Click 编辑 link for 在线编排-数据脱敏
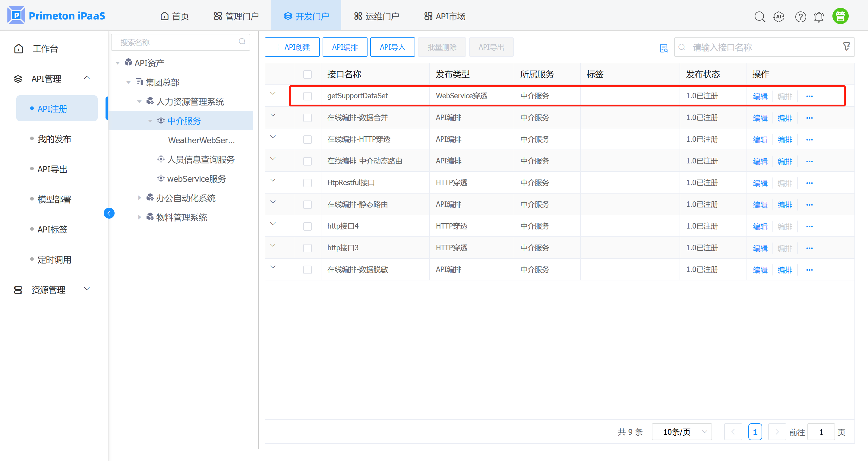The height and width of the screenshot is (461, 868). click(x=760, y=270)
